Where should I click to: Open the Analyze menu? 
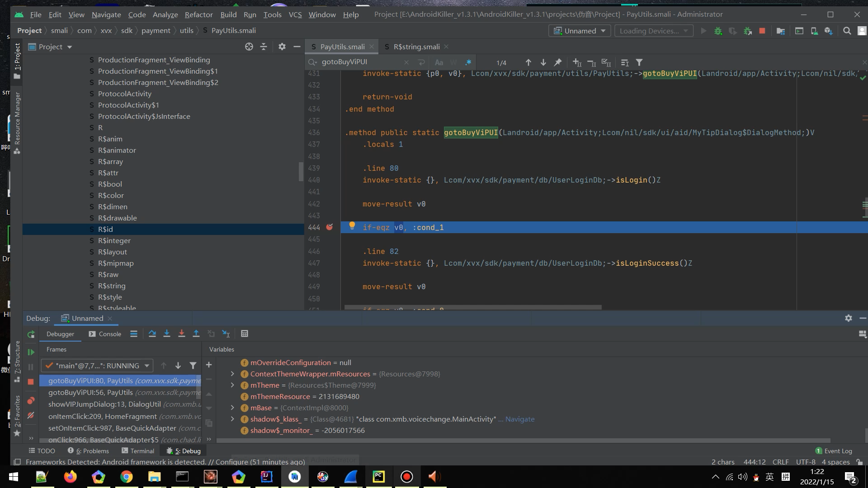click(165, 14)
